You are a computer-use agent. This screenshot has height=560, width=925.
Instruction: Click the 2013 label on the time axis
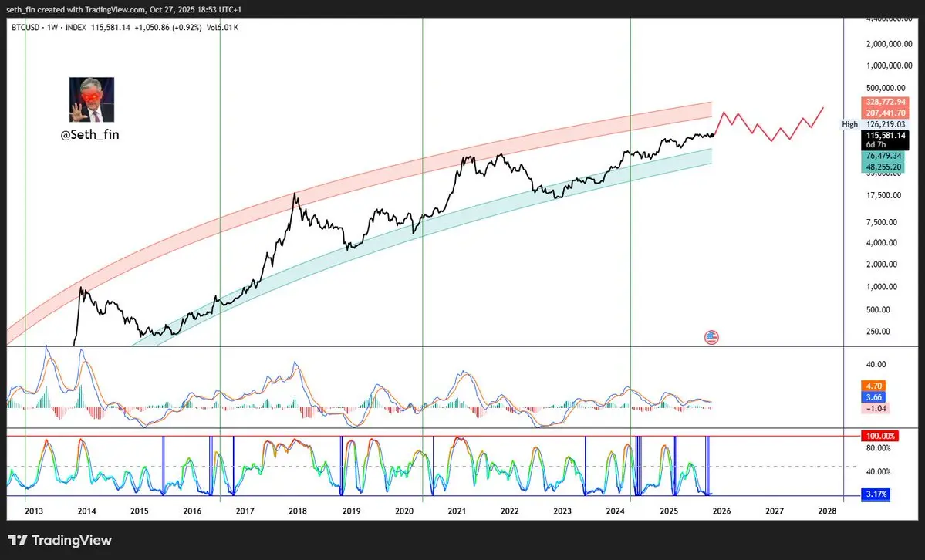(34, 511)
